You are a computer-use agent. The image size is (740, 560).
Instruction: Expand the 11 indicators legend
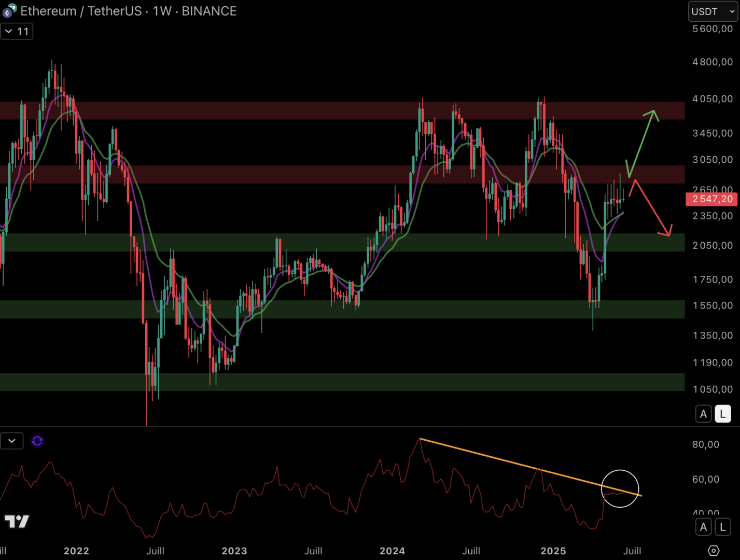coord(17,32)
